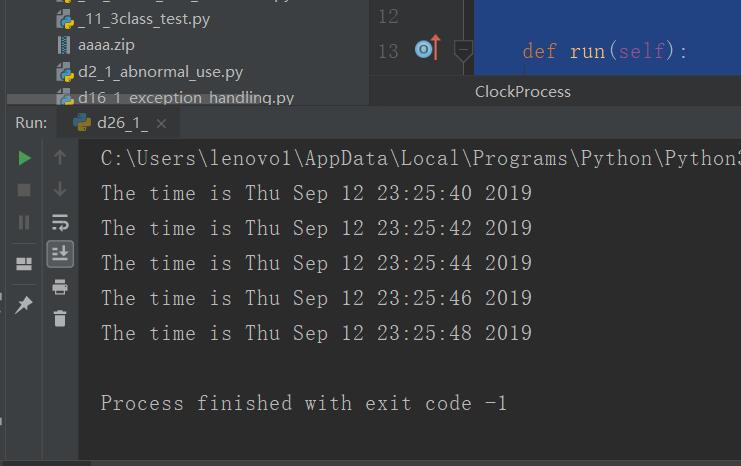Open the restore layout icon
This screenshot has width=741, height=466.
point(24,264)
